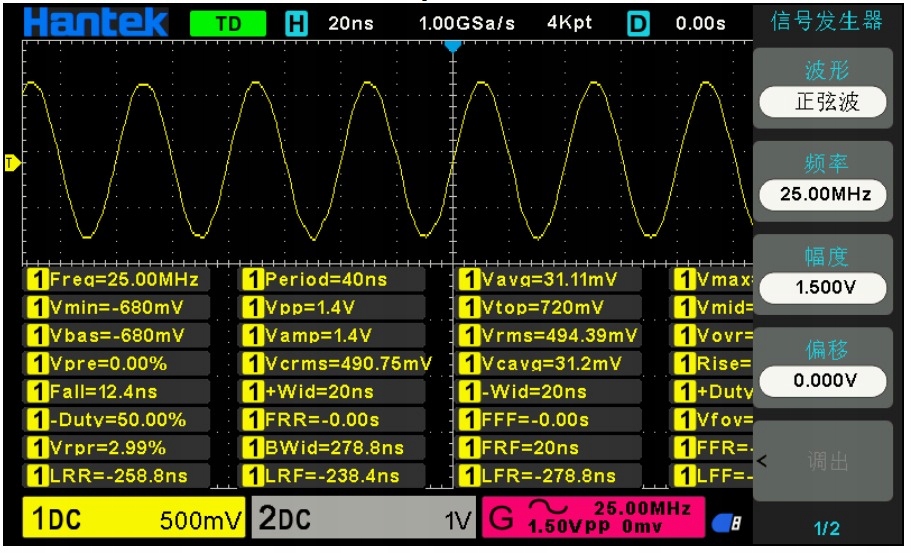The width and height of the screenshot is (912, 553).
Task: Select the LRF=-238.4ns measurement
Action: pos(332,476)
